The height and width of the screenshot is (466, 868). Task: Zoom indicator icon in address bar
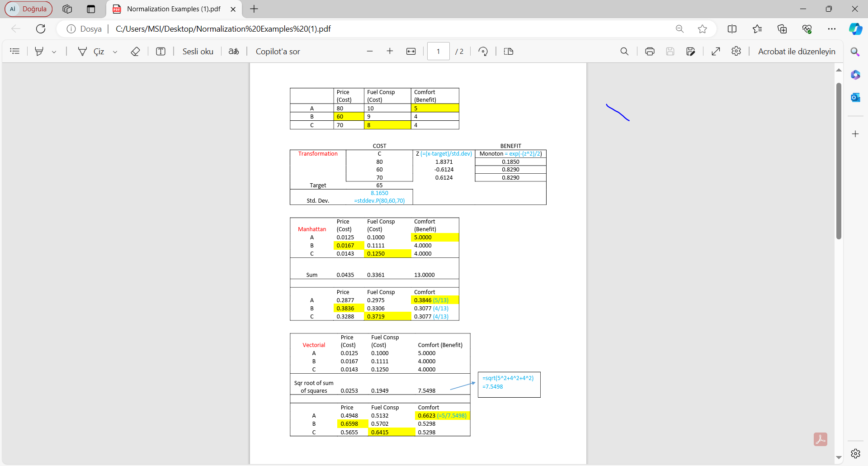679,29
